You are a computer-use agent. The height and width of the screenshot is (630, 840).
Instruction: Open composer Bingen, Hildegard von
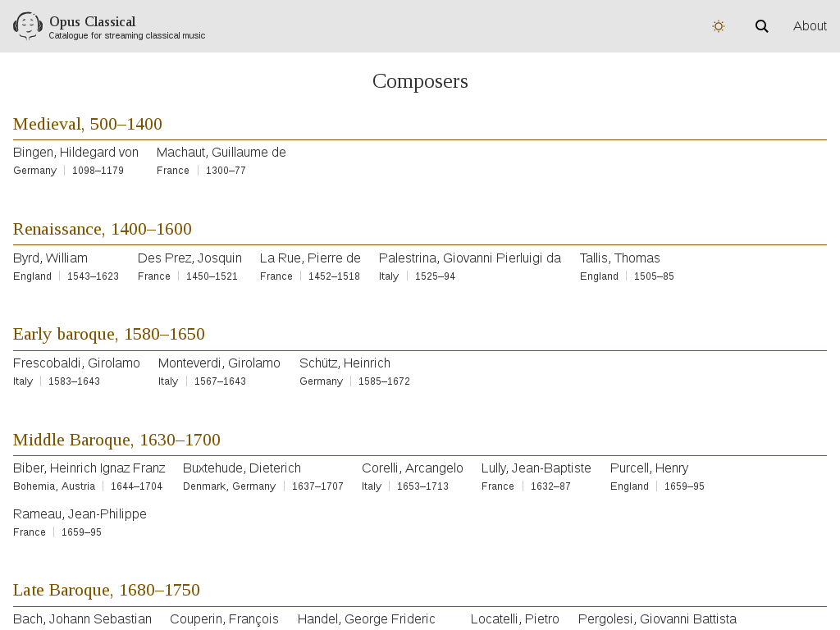click(x=75, y=152)
